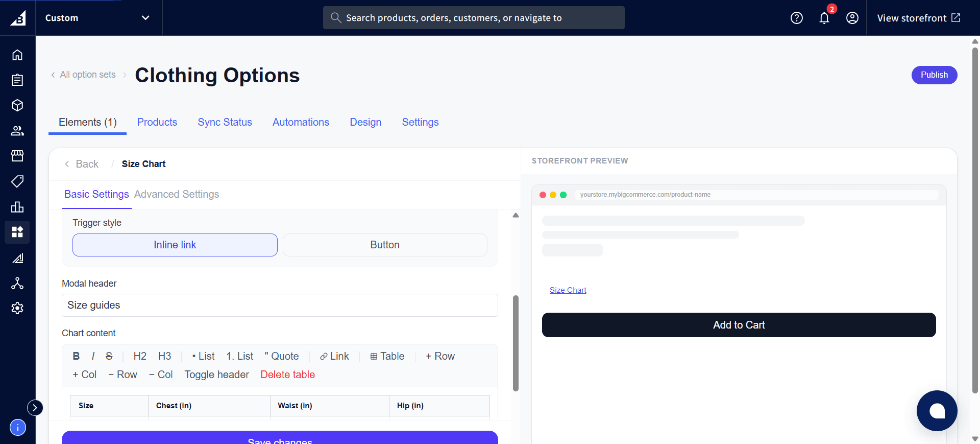Open Financing chart icon in sidebar
Screen dimensions: 980x444
click(x=17, y=258)
